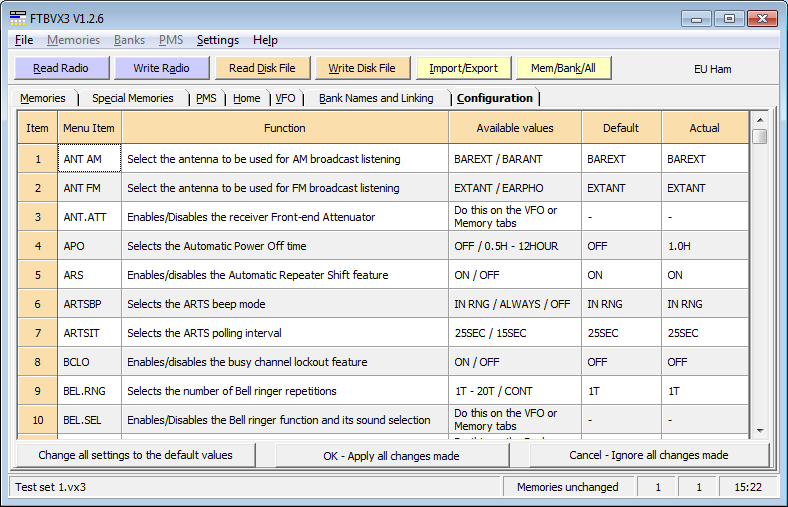The height and width of the screenshot is (507, 788).
Task: Go to the VFO tab
Action: (x=285, y=98)
